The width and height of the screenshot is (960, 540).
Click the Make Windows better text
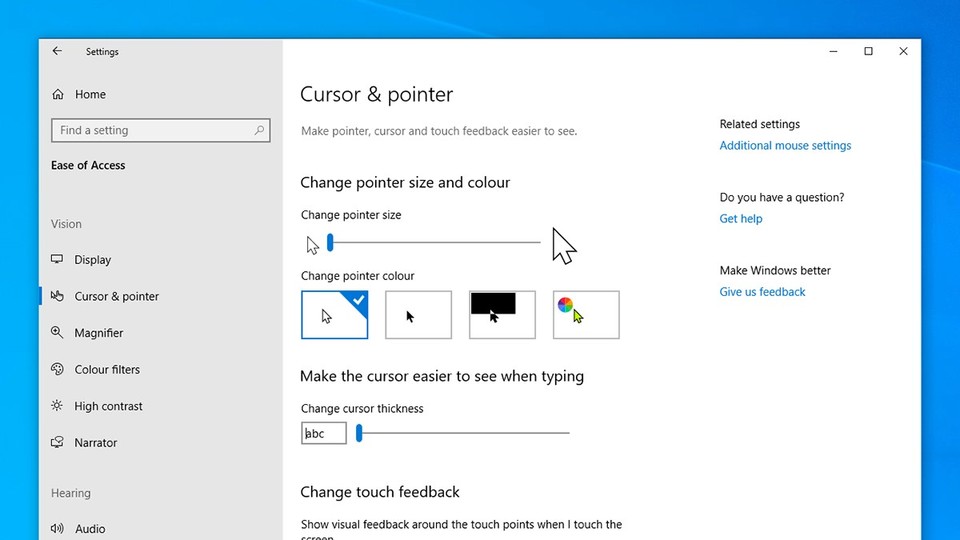click(x=774, y=271)
